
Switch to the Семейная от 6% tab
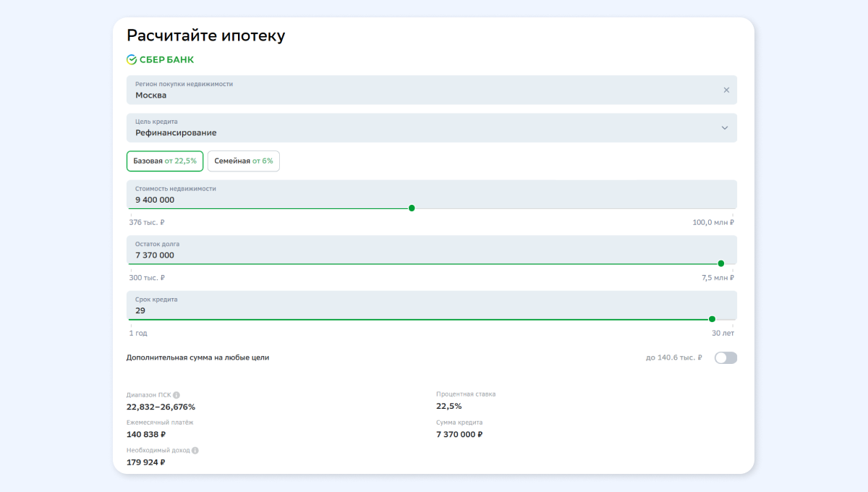coord(244,161)
